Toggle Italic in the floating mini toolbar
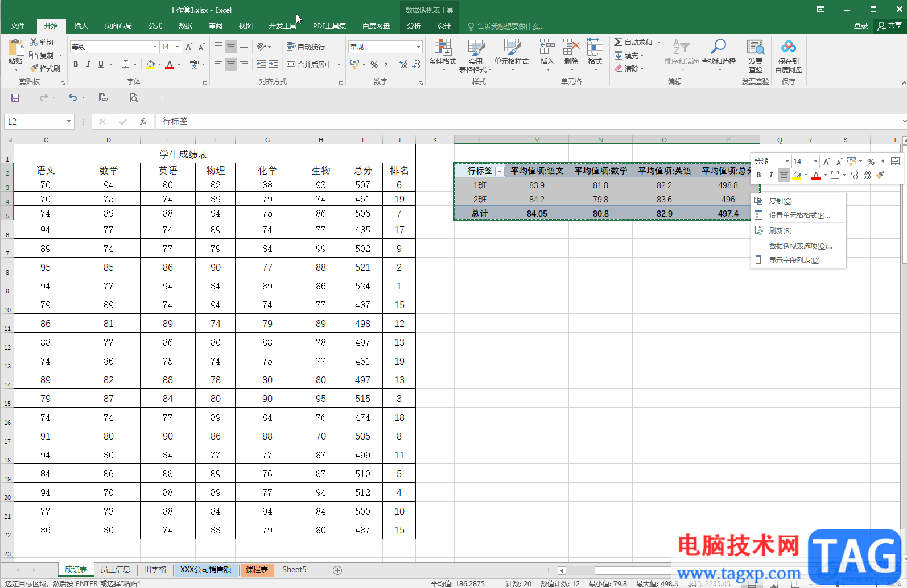The height and width of the screenshot is (588, 907). [x=771, y=175]
